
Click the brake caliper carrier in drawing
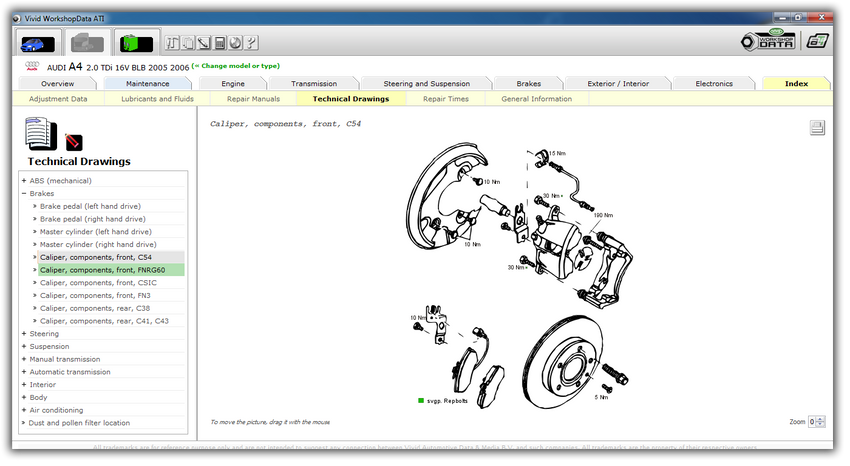click(x=607, y=269)
